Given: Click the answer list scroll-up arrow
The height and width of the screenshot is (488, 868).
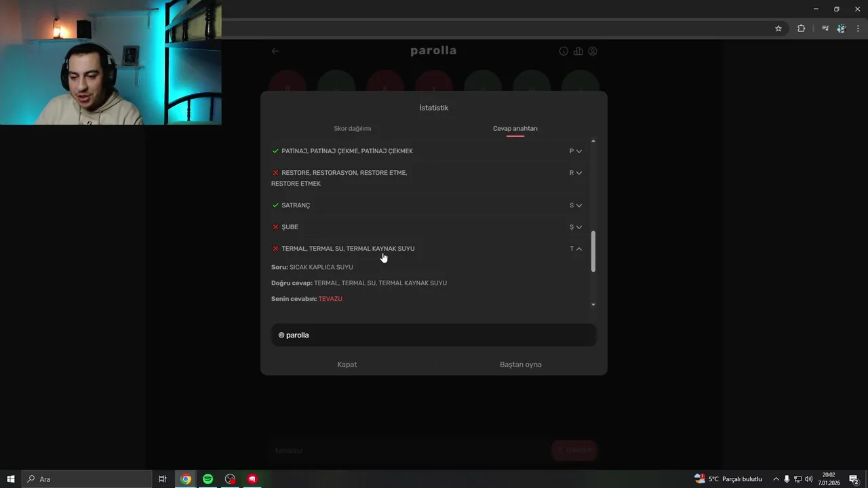Looking at the screenshot, I should click(x=593, y=141).
